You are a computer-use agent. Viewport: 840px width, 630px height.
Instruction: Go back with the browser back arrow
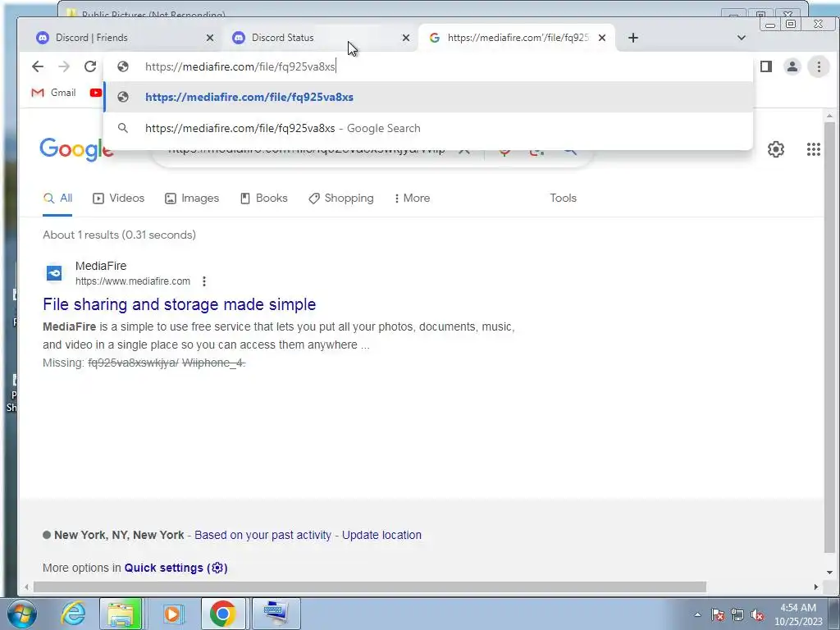click(38, 66)
